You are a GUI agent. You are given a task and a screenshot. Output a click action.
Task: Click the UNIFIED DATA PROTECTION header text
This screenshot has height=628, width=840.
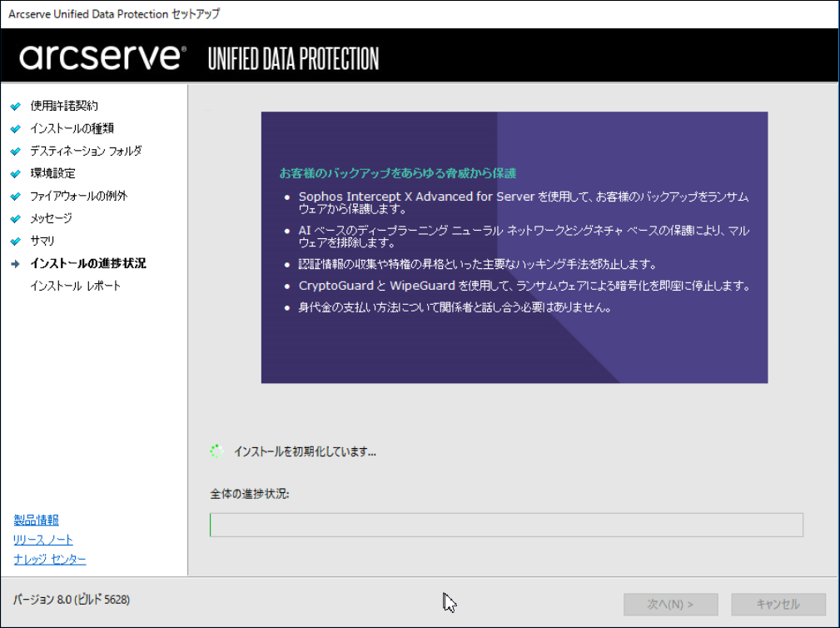click(x=293, y=58)
